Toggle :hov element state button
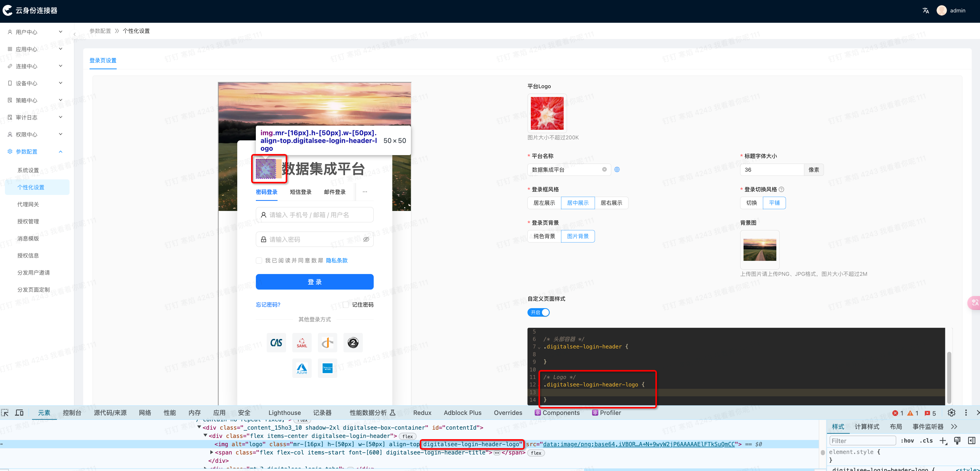 tap(907, 440)
